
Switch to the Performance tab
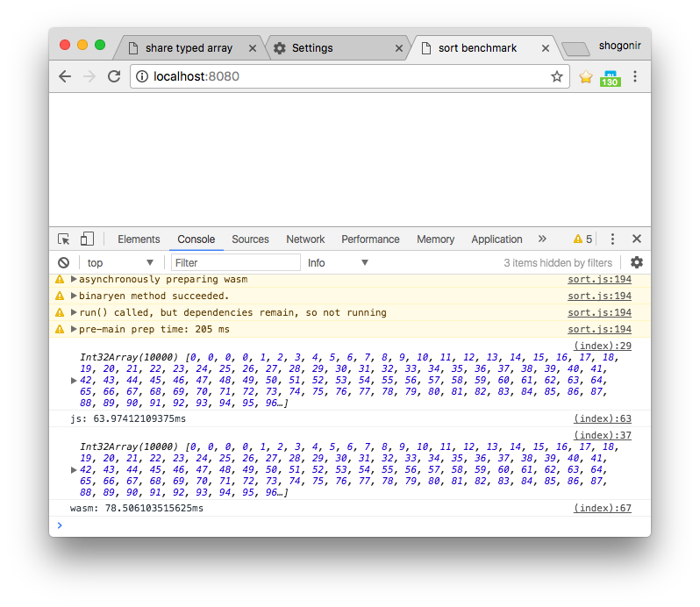tap(370, 239)
